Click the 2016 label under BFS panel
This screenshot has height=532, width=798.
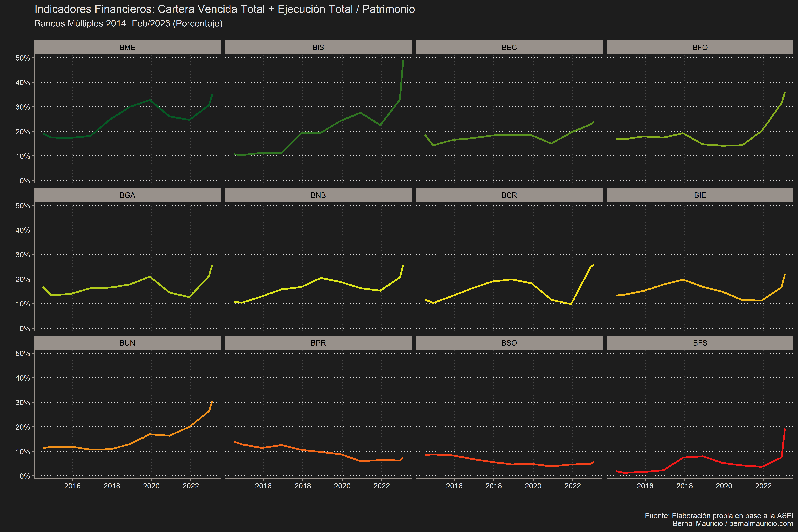(x=645, y=486)
